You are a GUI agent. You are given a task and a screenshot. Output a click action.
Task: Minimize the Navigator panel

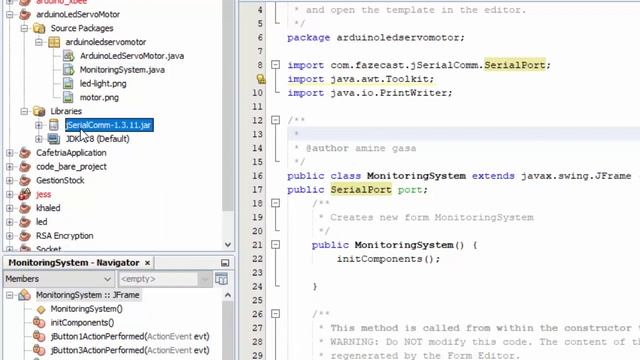pos(225,263)
